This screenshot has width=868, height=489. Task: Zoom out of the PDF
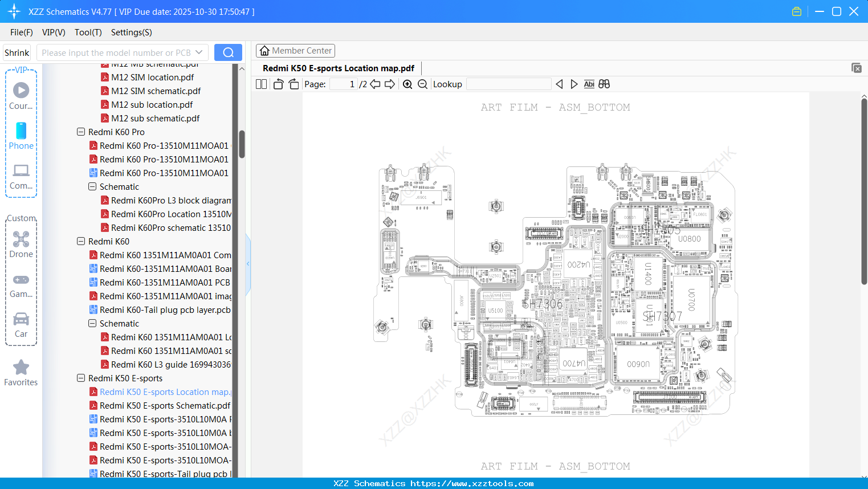pyautogui.click(x=423, y=84)
